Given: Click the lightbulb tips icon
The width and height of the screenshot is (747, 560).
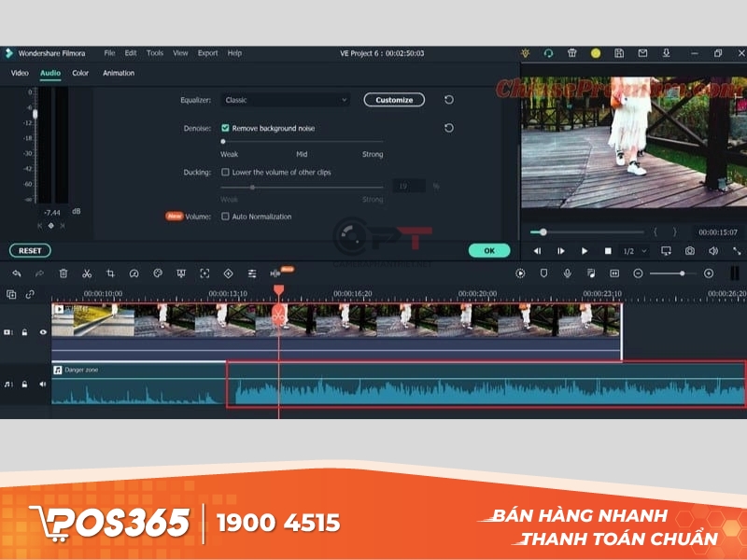Looking at the screenshot, I should coord(525,53).
